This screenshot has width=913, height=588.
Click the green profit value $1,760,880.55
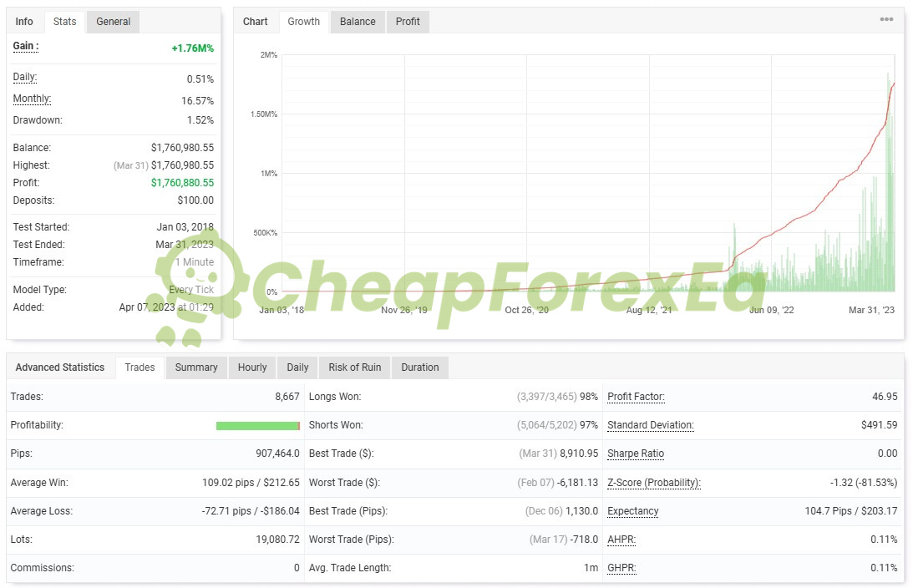[182, 183]
